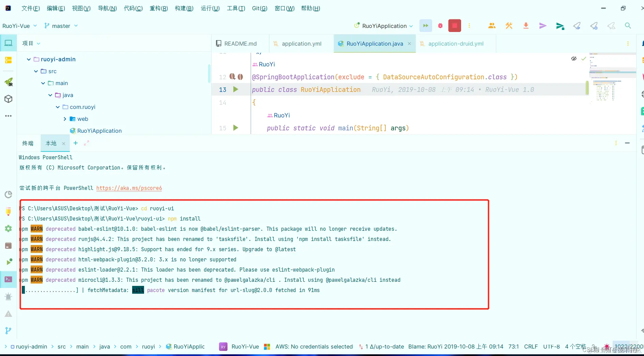
Task: Collapse the main folder node
Action: 43,83
